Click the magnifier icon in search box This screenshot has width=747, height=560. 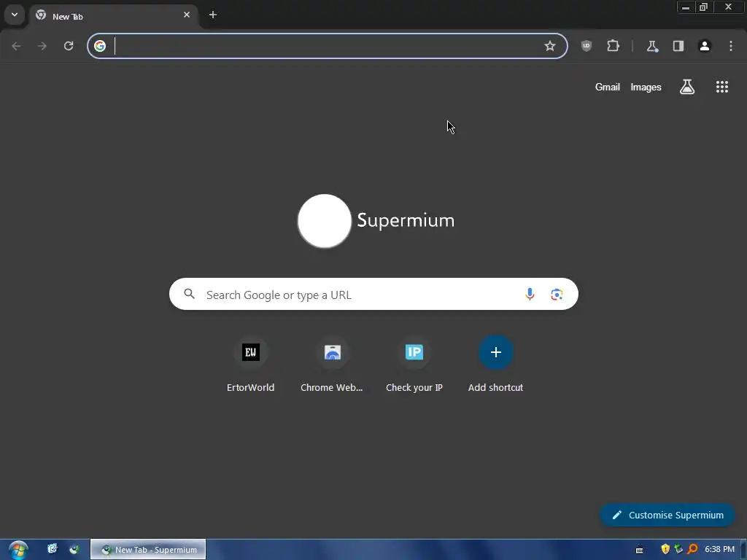click(x=190, y=294)
